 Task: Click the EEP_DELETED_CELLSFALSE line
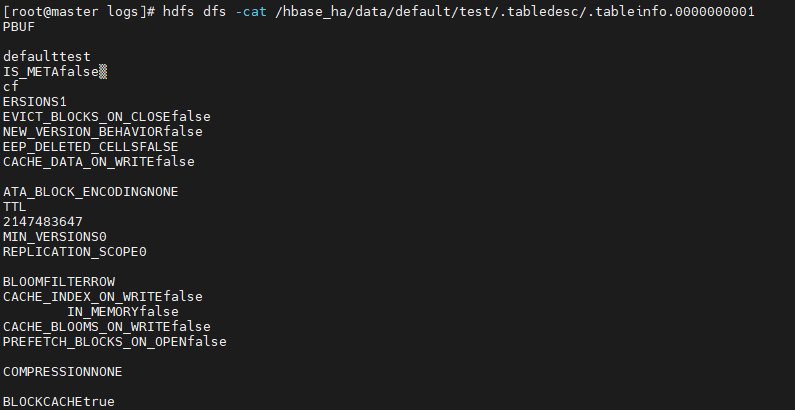91,147
